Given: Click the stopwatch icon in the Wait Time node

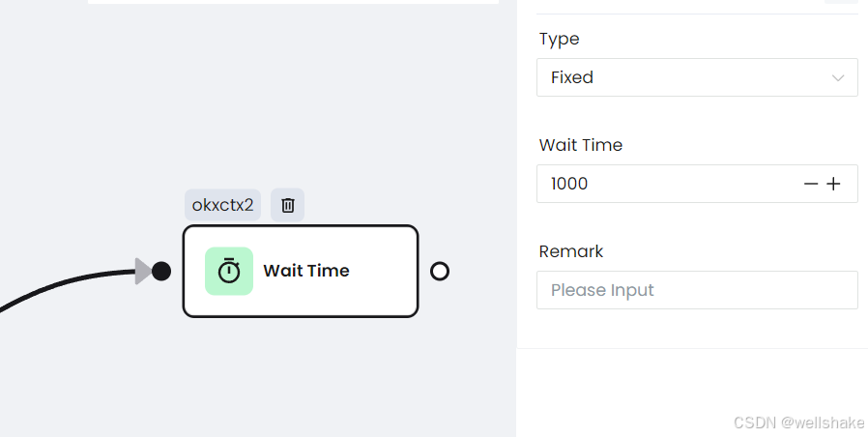Looking at the screenshot, I should [229, 271].
